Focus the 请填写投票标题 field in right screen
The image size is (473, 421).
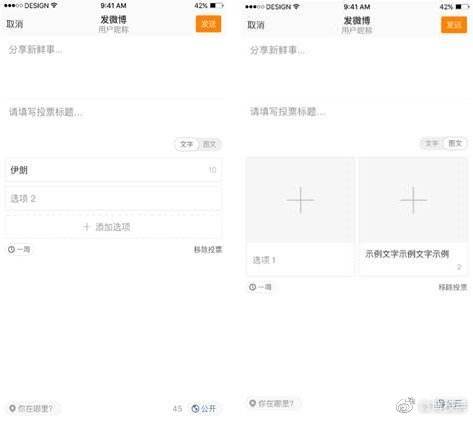(357, 112)
